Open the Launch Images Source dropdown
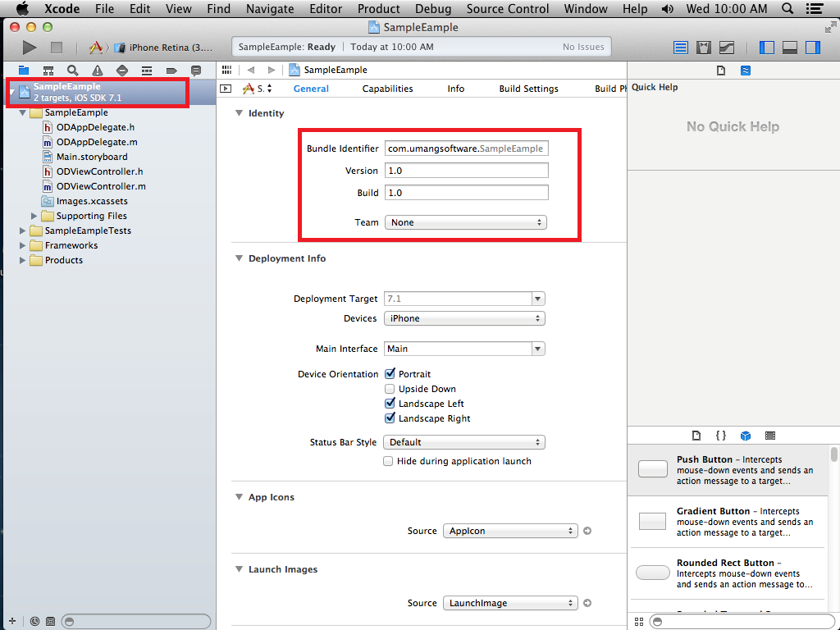This screenshot has height=630, width=840. 510,603
